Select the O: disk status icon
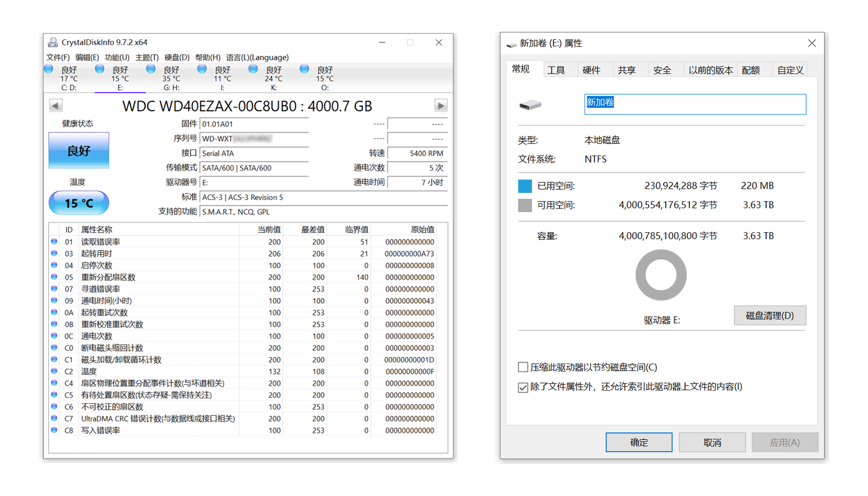The image size is (868, 496). 304,69
